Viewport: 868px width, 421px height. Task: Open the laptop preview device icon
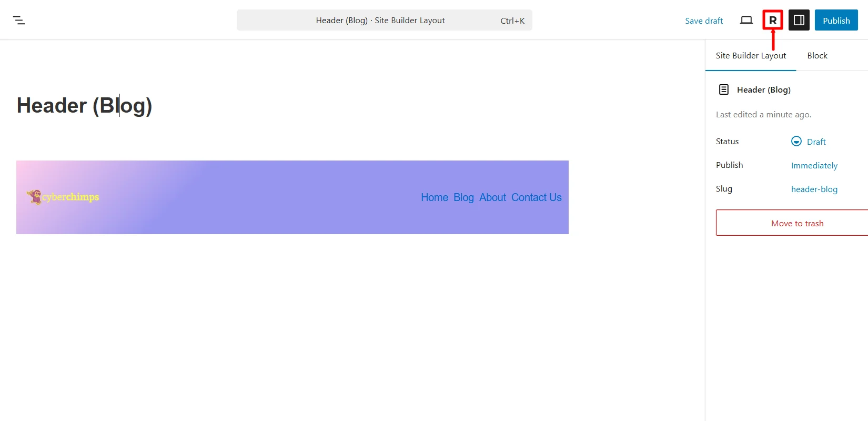pyautogui.click(x=746, y=21)
